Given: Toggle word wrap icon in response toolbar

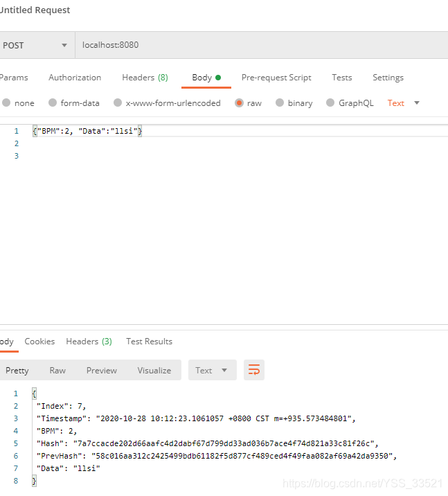Looking at the screenshot, I should pyautogui.click(x=254, y=370).
